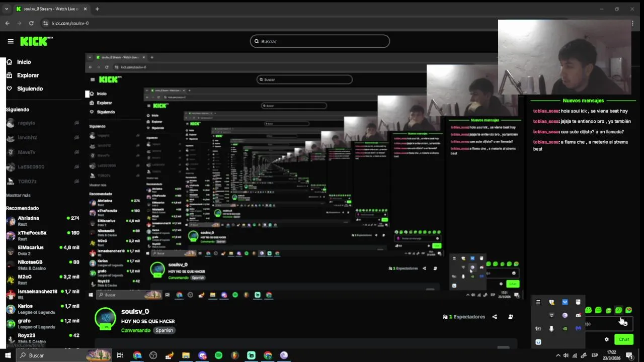Expand the list with Mostrar más

tap(18, 195)
